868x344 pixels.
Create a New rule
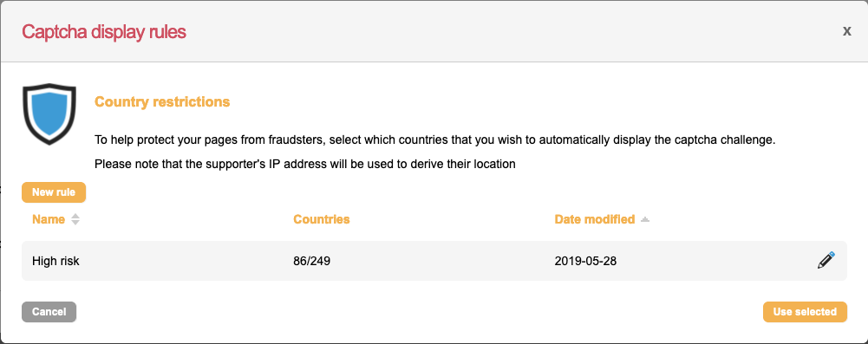click(x=54, y=192)
